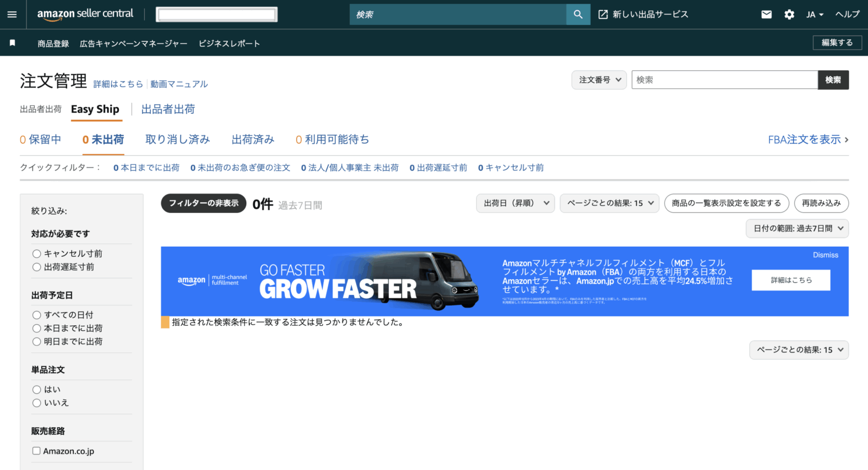Select the 本日までに出荷 radio option
The height and width of the screenshot is (470, 868).
[x=37, y=329]
